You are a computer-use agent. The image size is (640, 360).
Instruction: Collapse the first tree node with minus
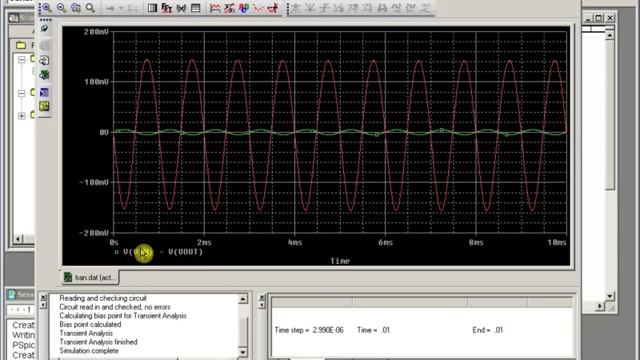coord(22,60)
